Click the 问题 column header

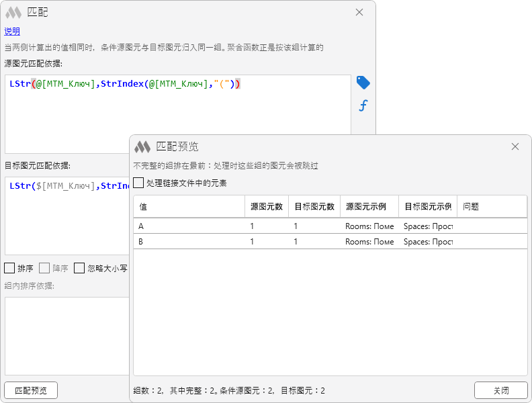point(492,206)
